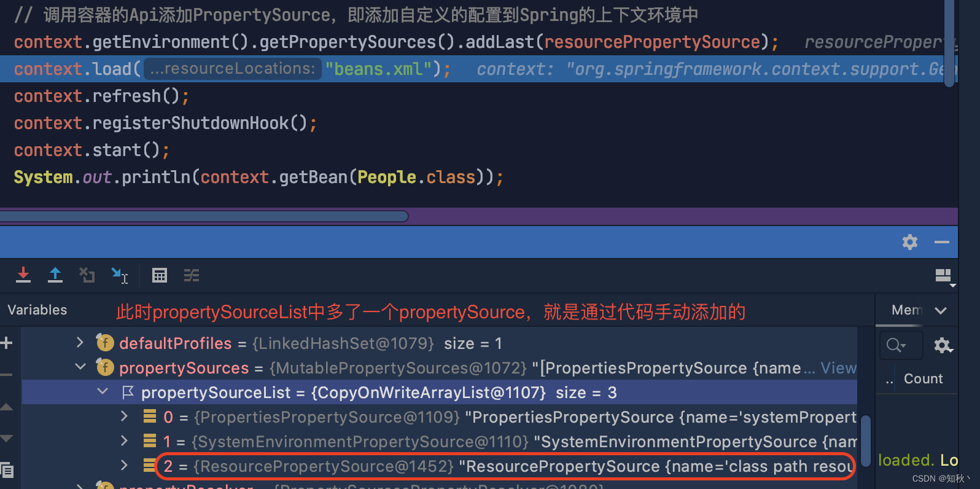Collapse the propertySources node

point(80,367)
